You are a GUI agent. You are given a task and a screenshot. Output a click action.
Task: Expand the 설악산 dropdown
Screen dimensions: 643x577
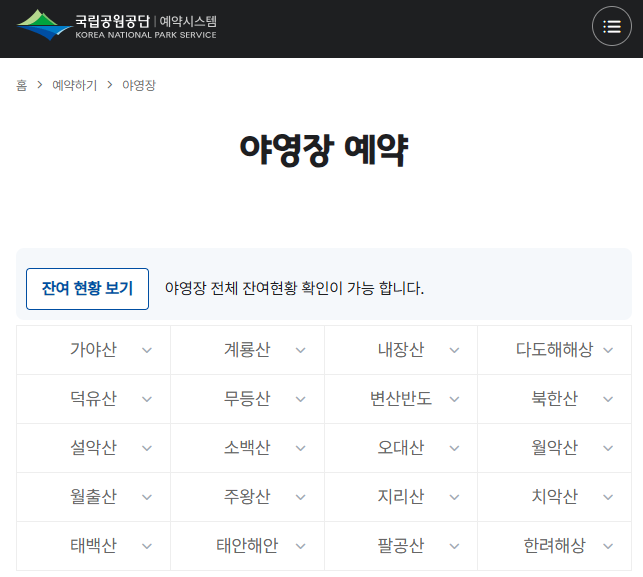click(x=93, y=448)
